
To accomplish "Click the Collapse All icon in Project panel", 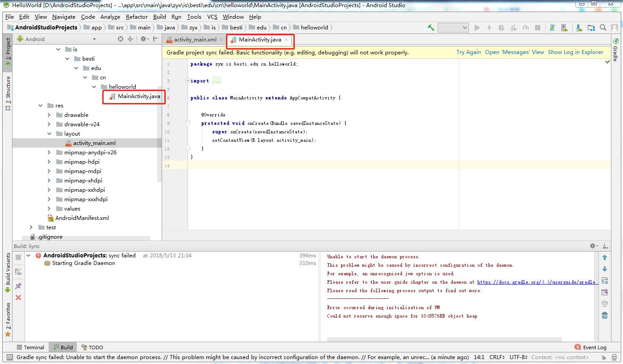I will (130, 39).
